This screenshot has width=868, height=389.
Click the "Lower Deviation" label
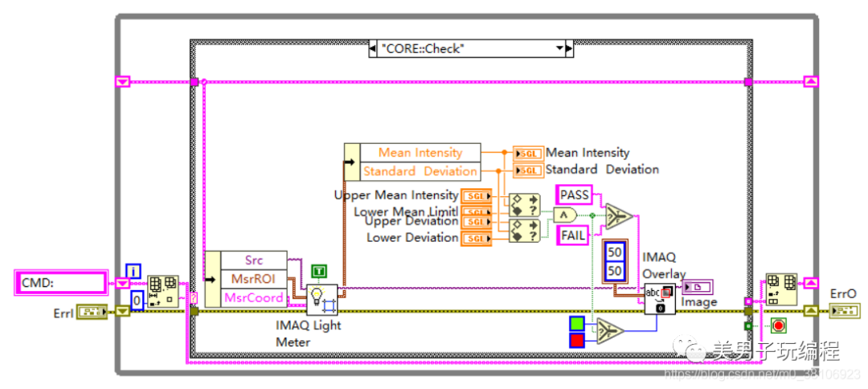412,238
